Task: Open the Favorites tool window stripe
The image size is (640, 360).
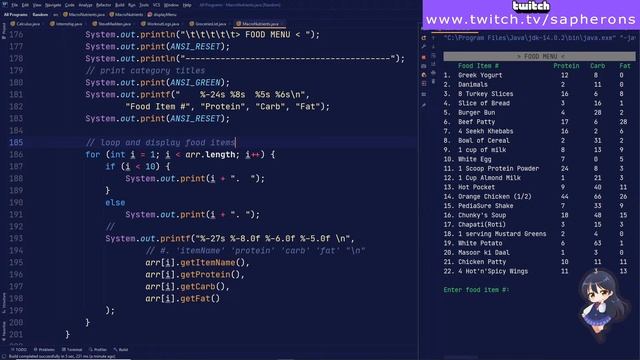Action: (x=4, y=331)
